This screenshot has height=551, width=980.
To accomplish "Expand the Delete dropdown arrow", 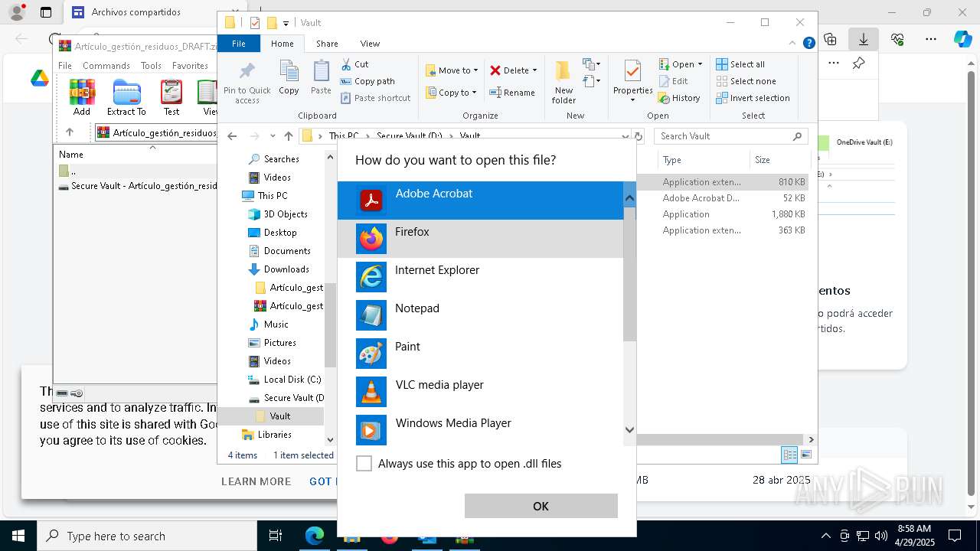I will tap(534, 70).
